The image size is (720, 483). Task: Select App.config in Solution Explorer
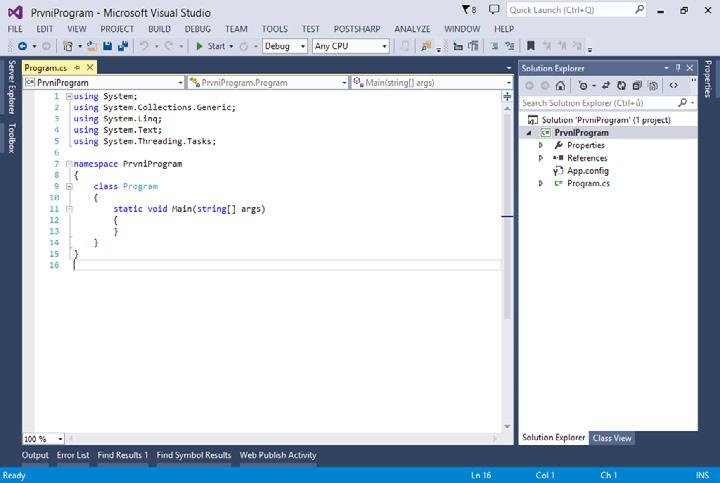pyautogui.click(x=588, y=171)
